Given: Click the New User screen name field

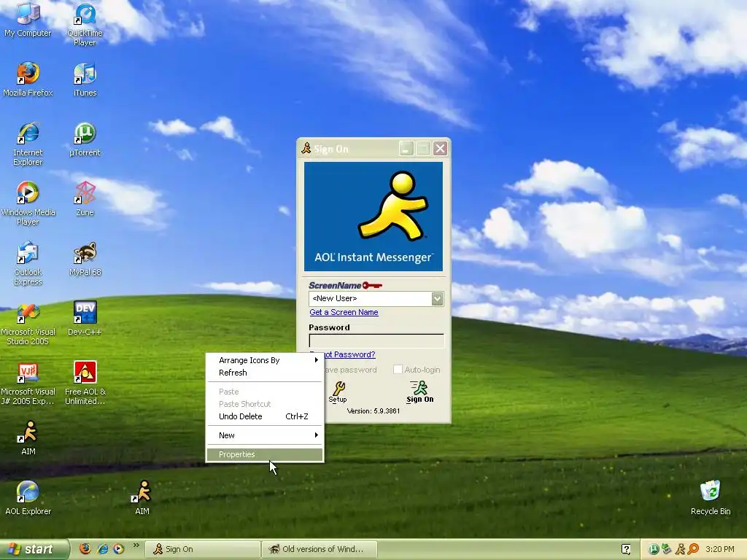Looking at the screenshot, I should pyautogui.click(x=371, y=298).
